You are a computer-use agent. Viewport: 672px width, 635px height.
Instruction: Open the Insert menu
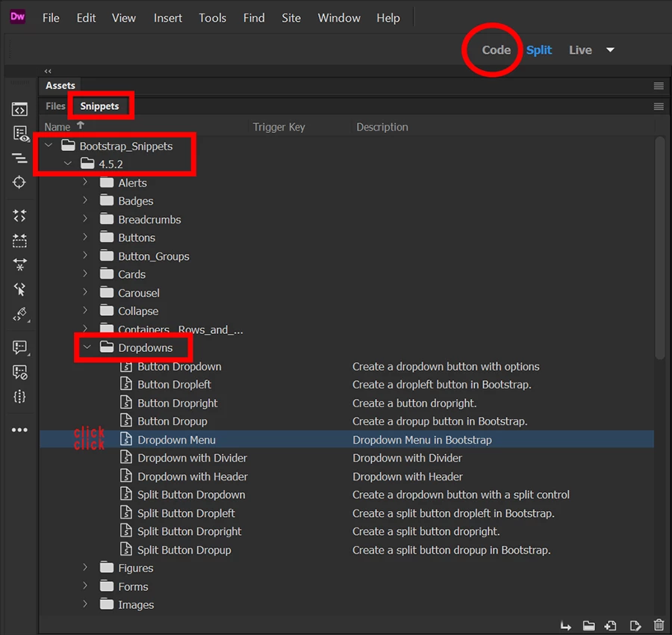[x=167, y=18]
